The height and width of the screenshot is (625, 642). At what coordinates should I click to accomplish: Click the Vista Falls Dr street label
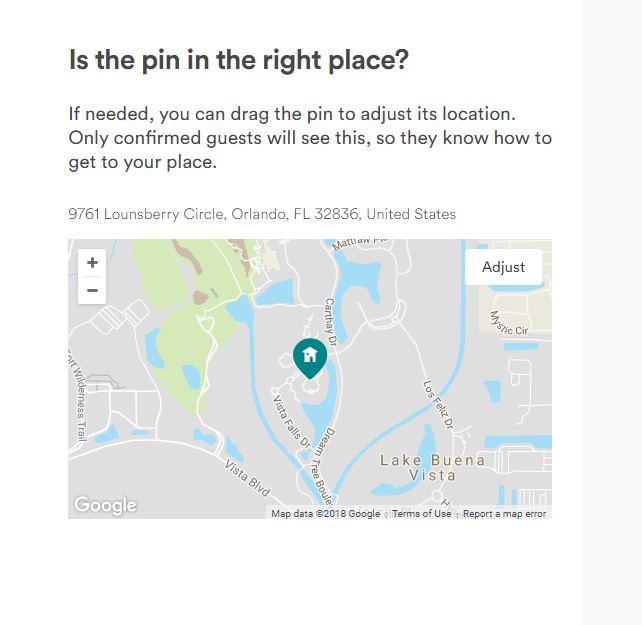click(x=292, y=421)
